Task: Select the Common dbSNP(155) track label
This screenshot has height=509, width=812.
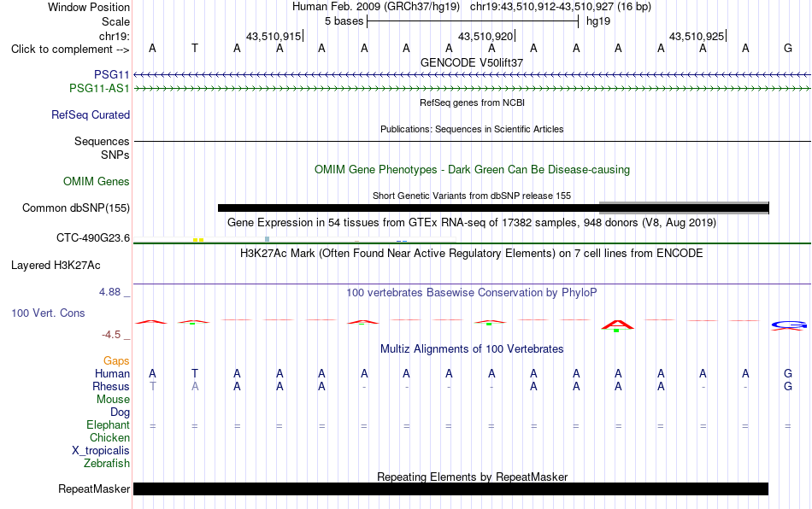Action: pos(76,208)
